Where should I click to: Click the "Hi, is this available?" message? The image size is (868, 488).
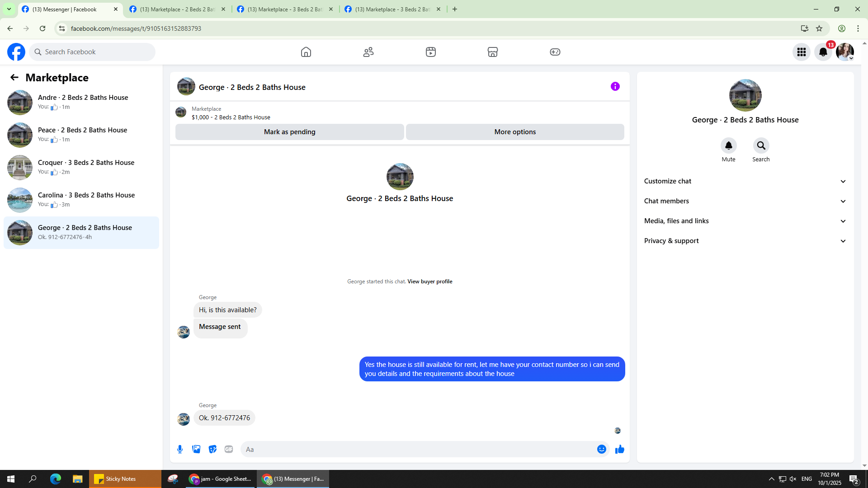[227, 310]
